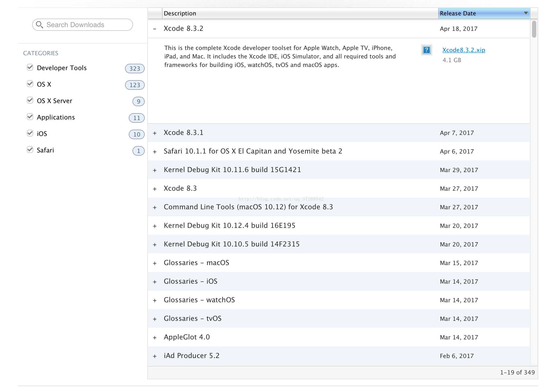557x392 pixels.
Task: Toggle the OS X Server checkbox
Action: click(x=30, y=100)
